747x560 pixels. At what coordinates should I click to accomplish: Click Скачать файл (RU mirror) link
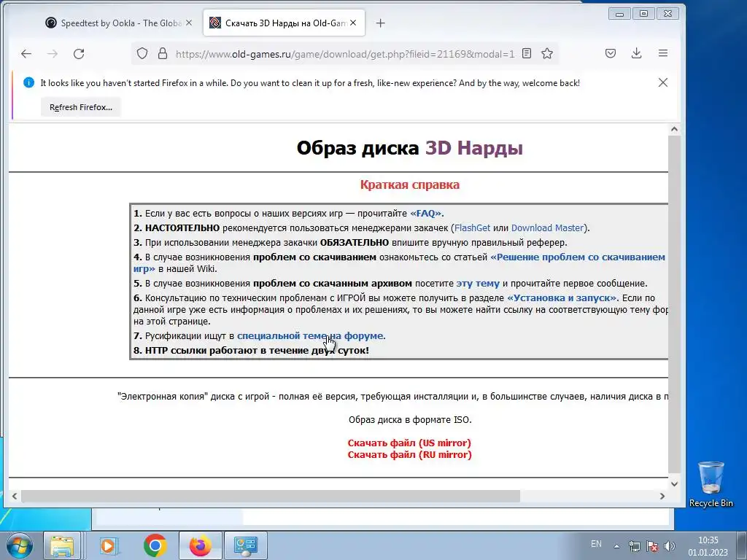pos(410,455)
